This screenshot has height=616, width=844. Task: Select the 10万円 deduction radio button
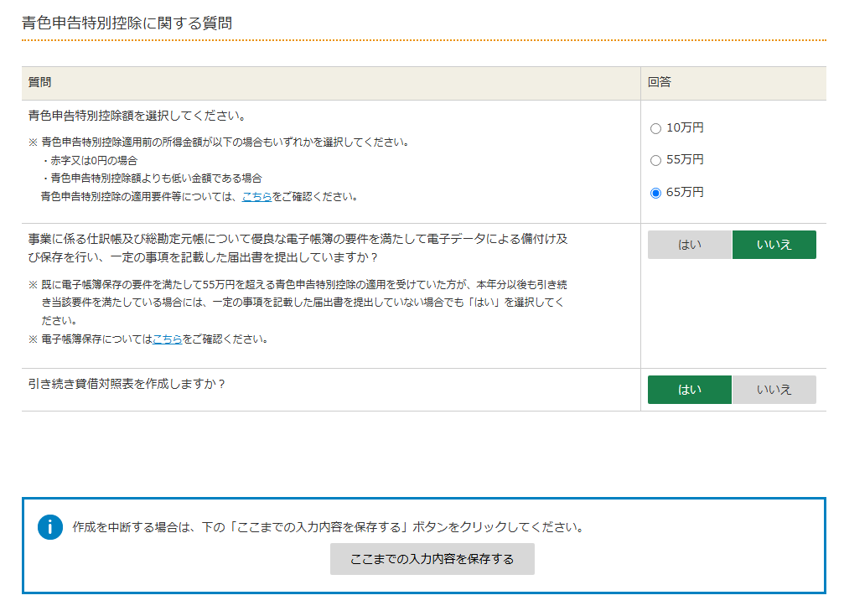(x=655, y=128)
